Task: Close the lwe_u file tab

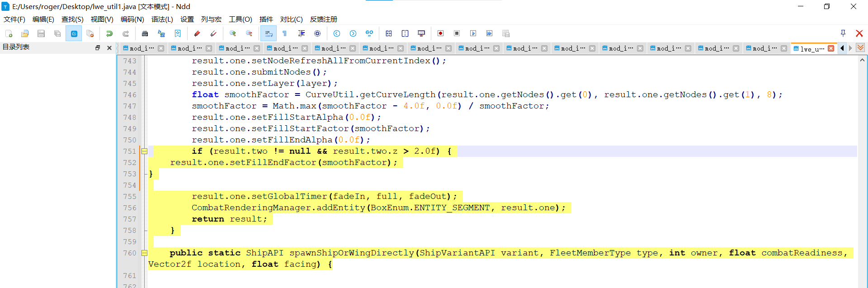Action: tap(831, 48)
